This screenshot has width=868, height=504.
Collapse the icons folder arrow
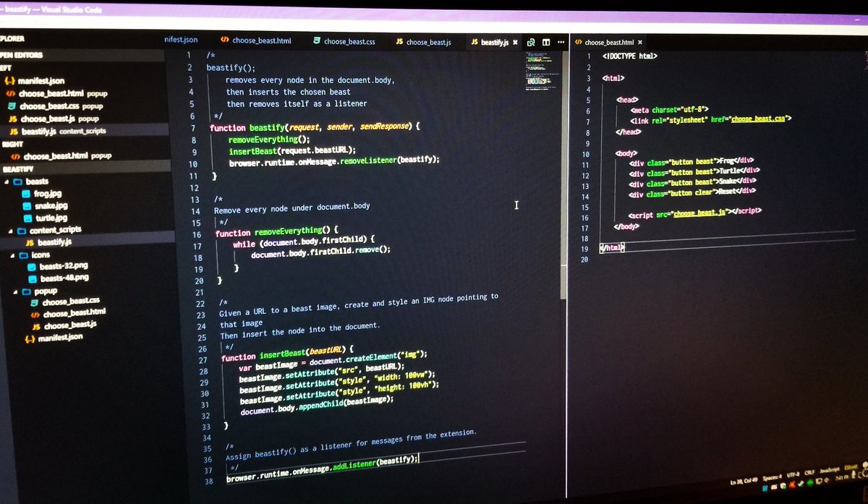[14, 255]
